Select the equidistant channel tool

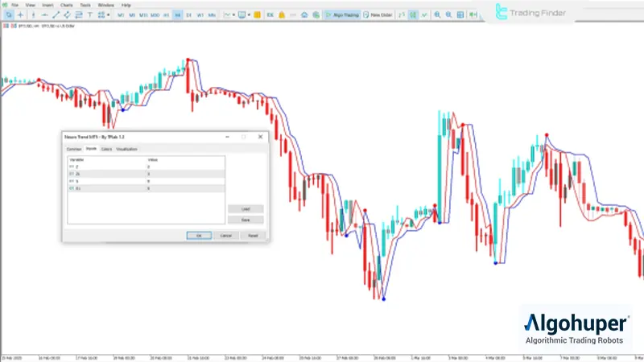point(67,15)
